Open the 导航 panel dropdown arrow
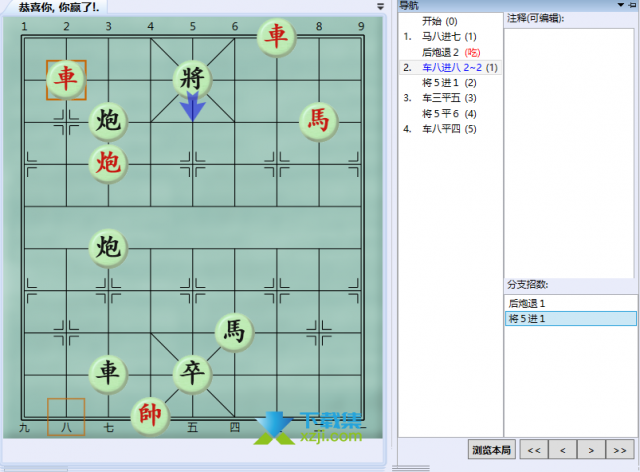 [620, 5]
